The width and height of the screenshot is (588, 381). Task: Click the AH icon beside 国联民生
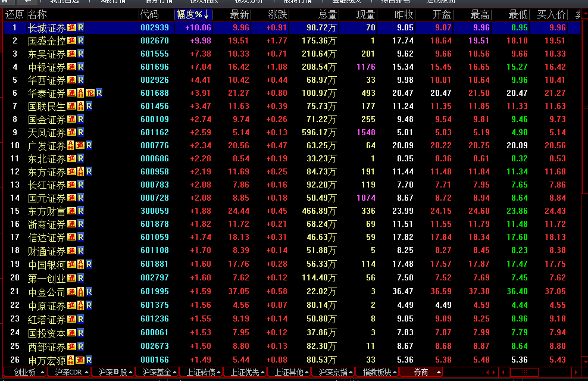80,106
